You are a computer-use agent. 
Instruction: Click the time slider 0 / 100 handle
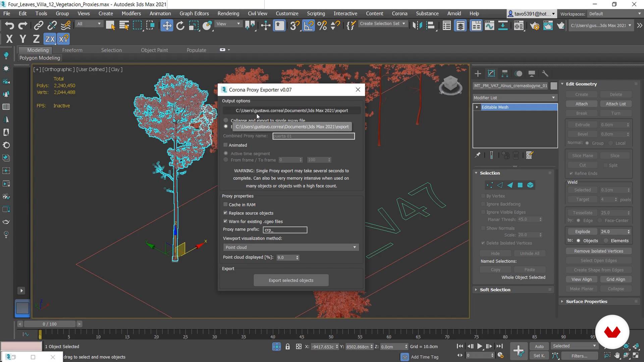[50, 324]
